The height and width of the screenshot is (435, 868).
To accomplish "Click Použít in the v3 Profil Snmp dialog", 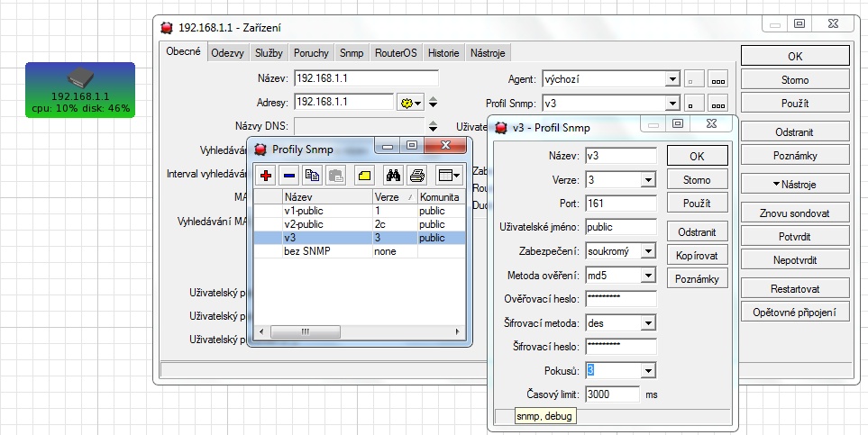I will [697, 204].
